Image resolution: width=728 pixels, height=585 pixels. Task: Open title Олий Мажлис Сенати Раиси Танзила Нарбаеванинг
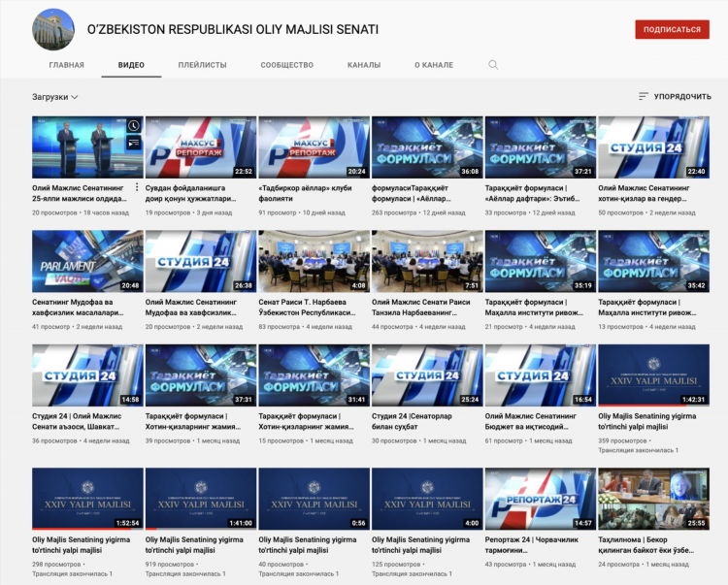(x=421, y=308)
